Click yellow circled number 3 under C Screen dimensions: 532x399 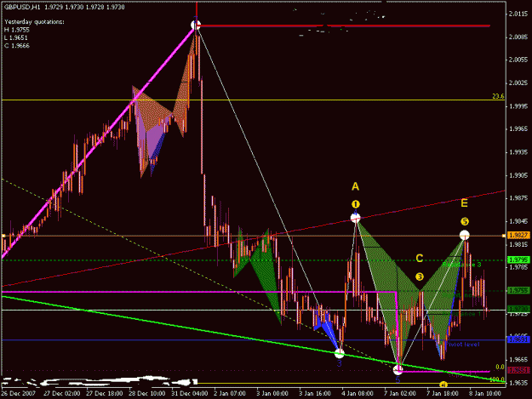[420, 276]
